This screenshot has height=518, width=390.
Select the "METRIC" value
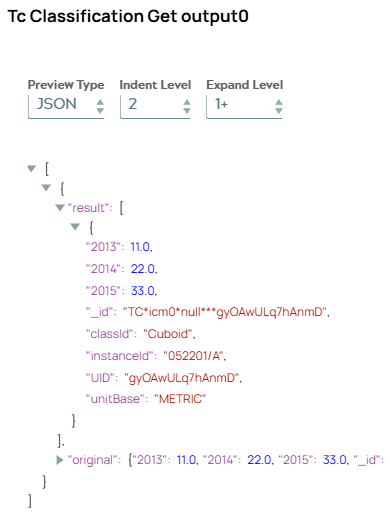pyautogui.click(x=180, y=399)
